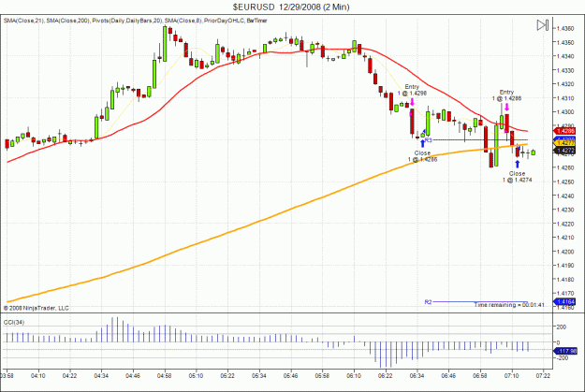Click the 1.4220 price axis label
This screenshot has height=392, width=585.
[x=565, y=224]
